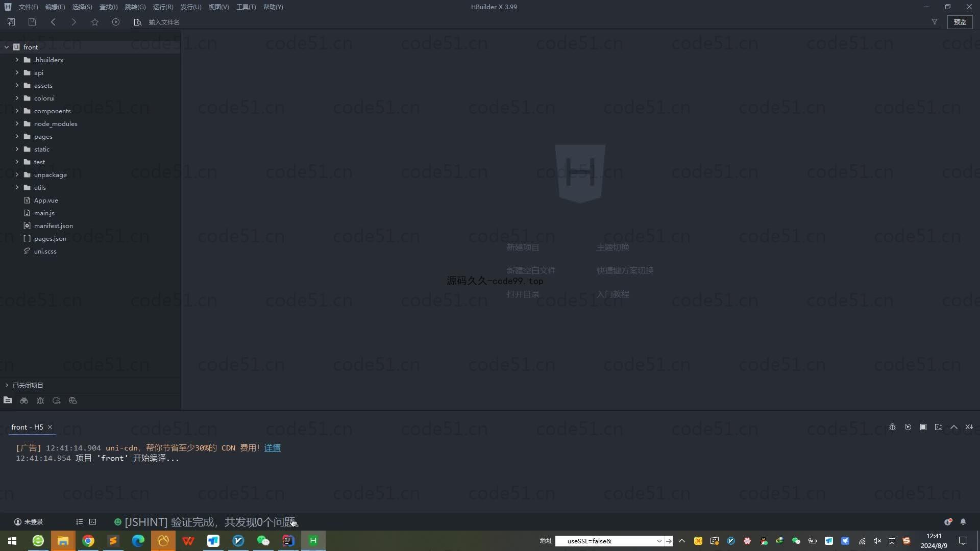The width and height of the screenshot is (980, 551).
Task: Expand the node_modules folder
Action: [17, 123]
